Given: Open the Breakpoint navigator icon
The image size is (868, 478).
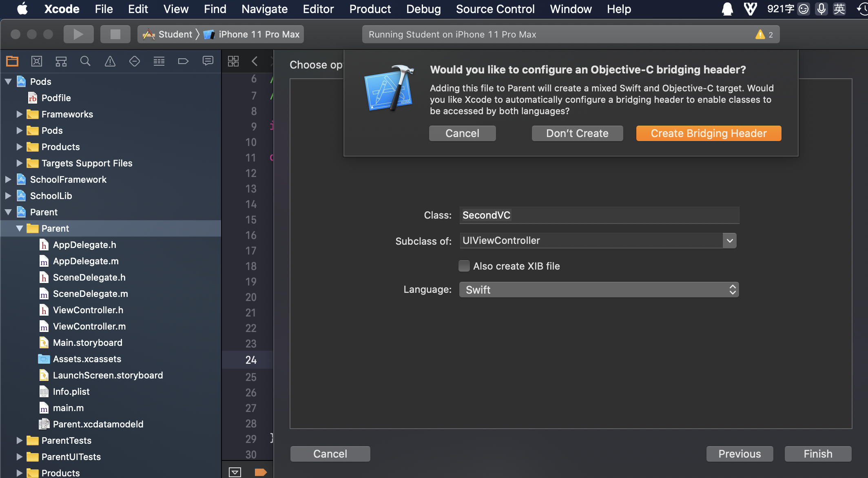Looking at the screenshot, I should (184, 61).
